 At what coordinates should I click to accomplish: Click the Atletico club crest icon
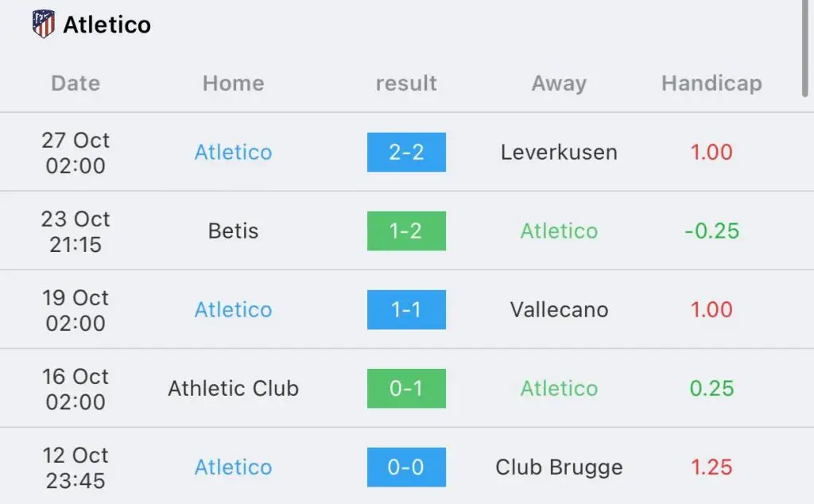tap(44, 24)
